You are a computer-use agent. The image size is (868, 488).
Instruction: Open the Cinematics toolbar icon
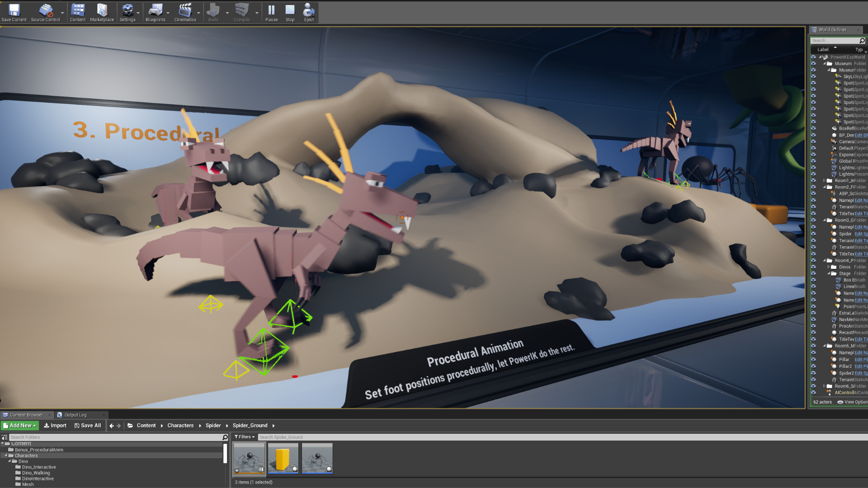click(x=185, y=12)
